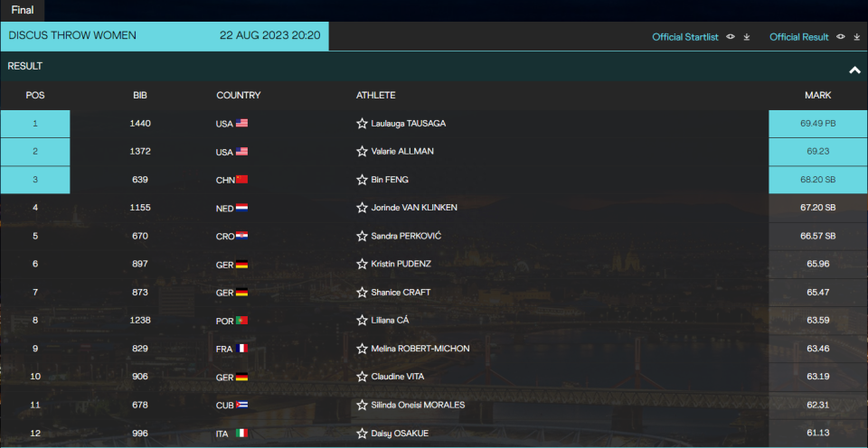Download the Official Startlist file
868x448 pixels.
pos(747,37)
